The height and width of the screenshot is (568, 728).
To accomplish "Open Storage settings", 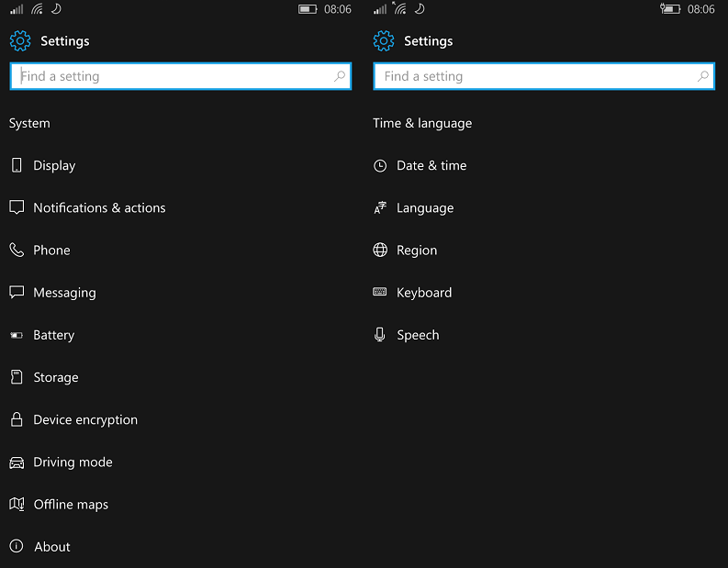I will 56,378.
